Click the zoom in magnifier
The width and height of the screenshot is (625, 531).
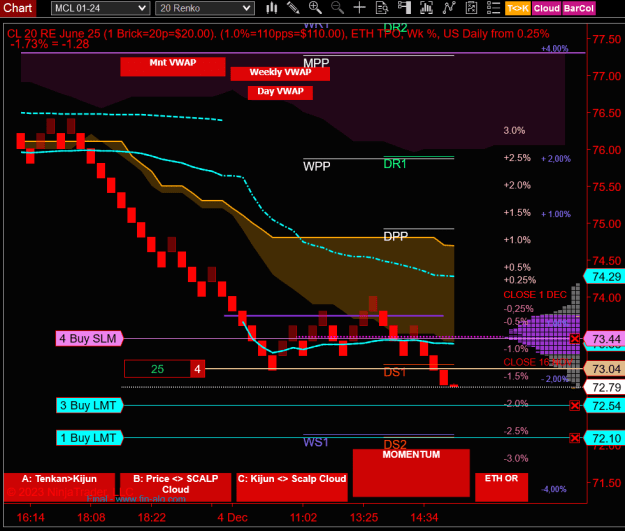pyautogui.click(x=315, y=8)
